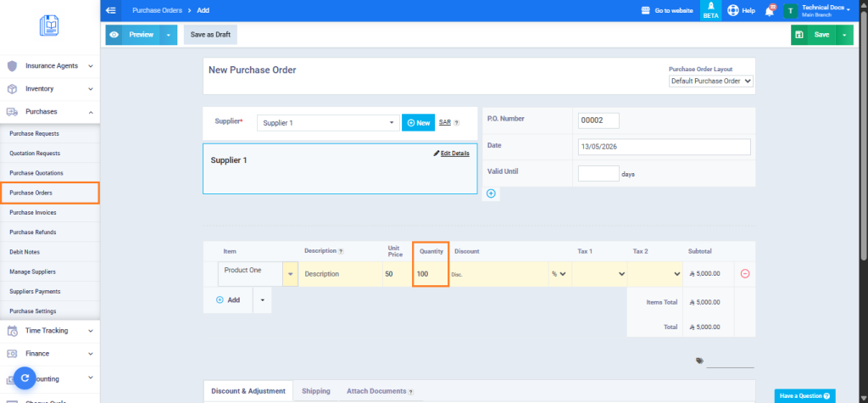Open dropdown arrow next to Add

point(263,299)
